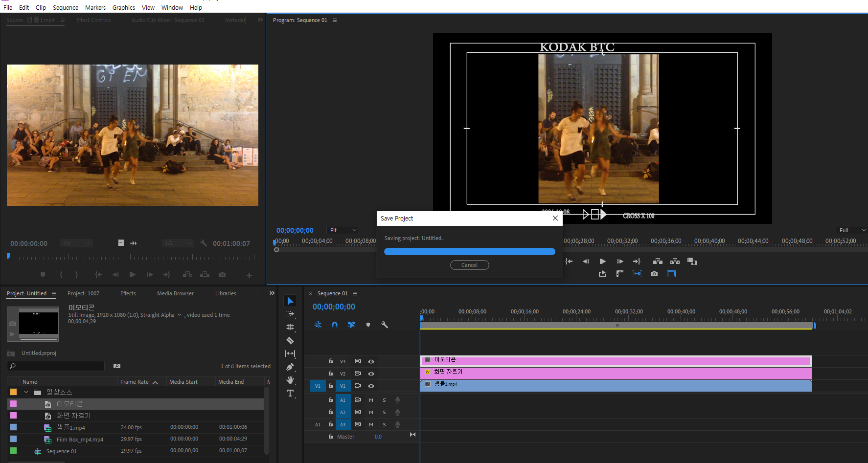Select the Type tool
The width and height of the screenshot is (868, 463).
290,393
